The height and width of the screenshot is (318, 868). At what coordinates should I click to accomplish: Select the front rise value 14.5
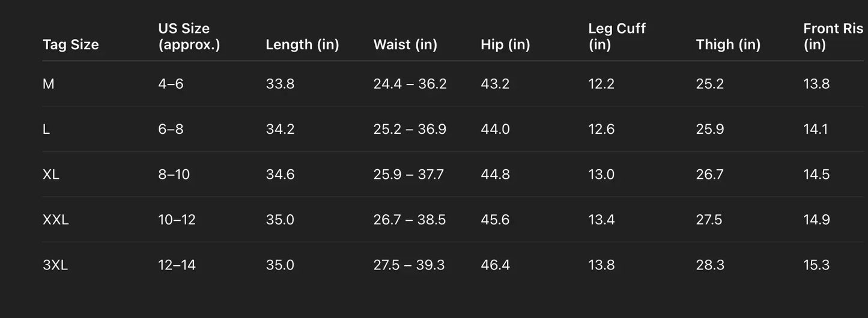point(816,175)
